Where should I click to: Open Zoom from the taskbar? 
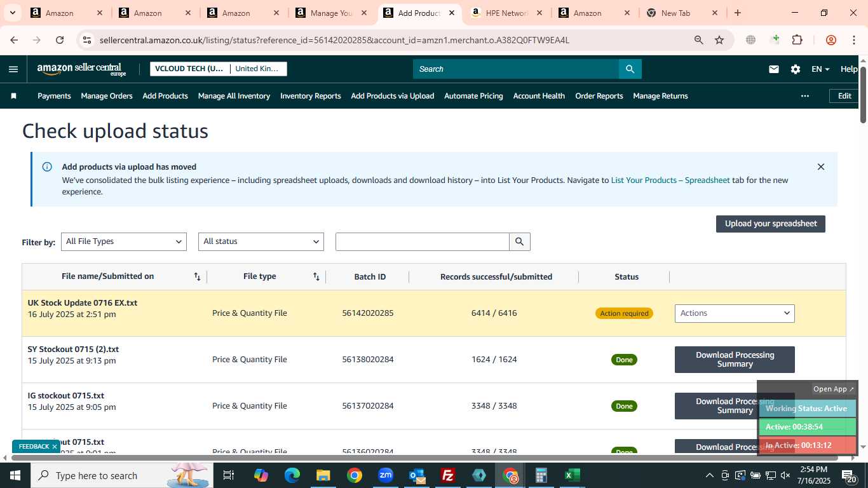click(x=386, y=475)
